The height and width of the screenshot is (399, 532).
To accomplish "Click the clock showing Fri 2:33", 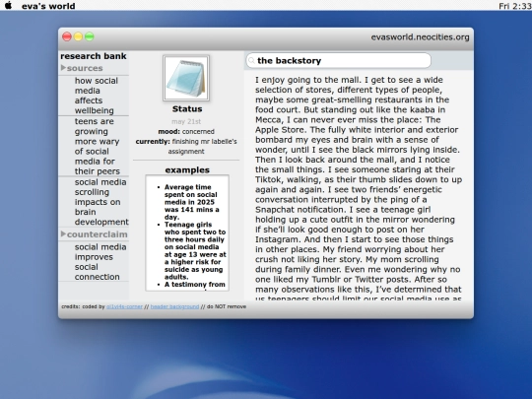I will click(x=514, y=6).
